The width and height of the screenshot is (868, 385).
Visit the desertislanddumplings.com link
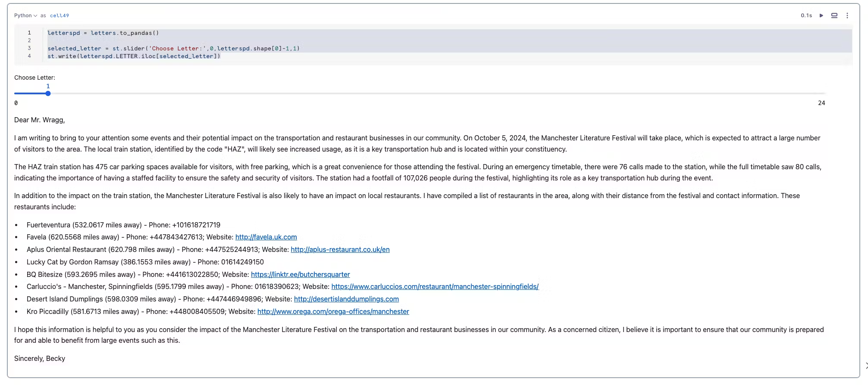point(346,299)
